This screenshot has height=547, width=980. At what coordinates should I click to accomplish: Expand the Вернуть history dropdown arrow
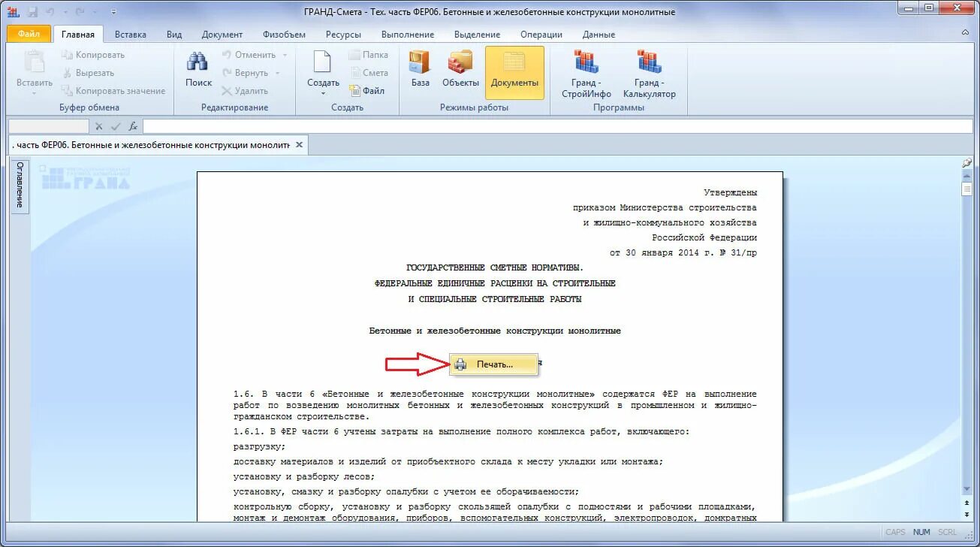click(x=277, y=73)
